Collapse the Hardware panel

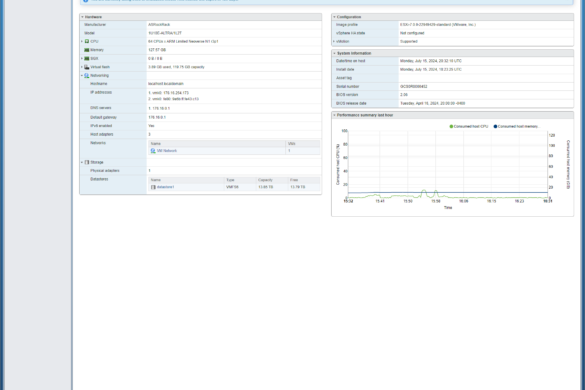pos(82,17)
